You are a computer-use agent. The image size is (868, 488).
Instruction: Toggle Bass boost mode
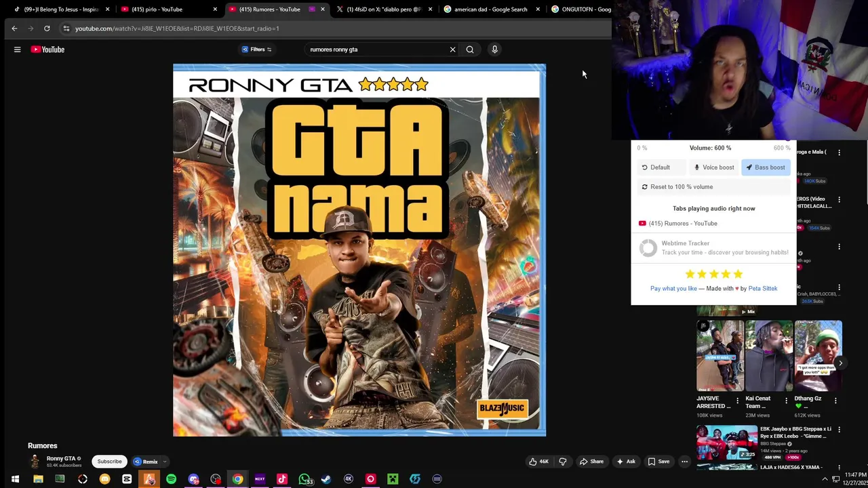pos(766,167)
